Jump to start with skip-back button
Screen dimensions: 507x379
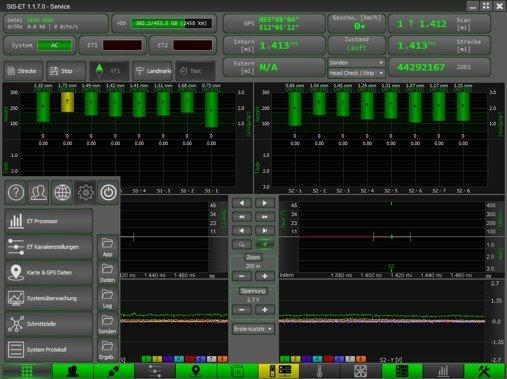pos(241,231)
